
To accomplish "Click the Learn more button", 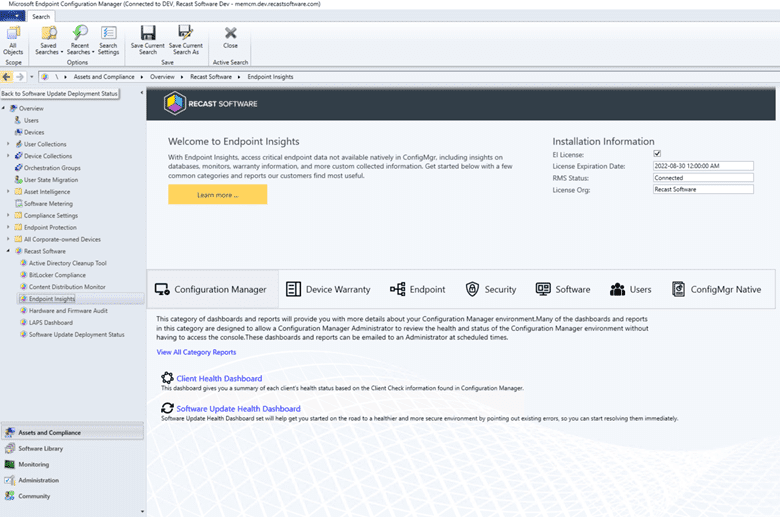I will tap(217, 195).
